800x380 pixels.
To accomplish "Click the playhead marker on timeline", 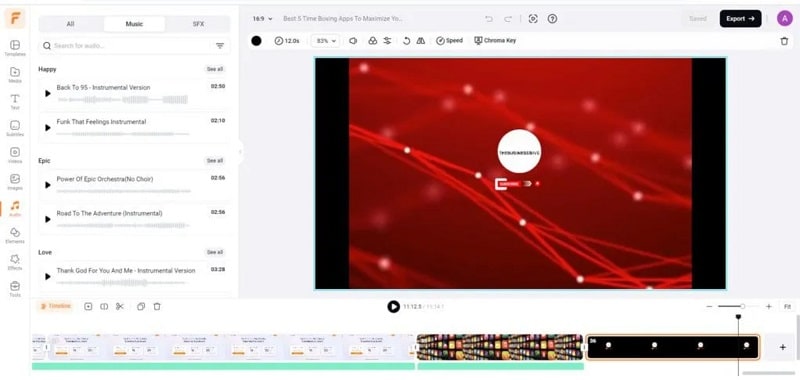I will pyautogui.click(x=738, y=317).
